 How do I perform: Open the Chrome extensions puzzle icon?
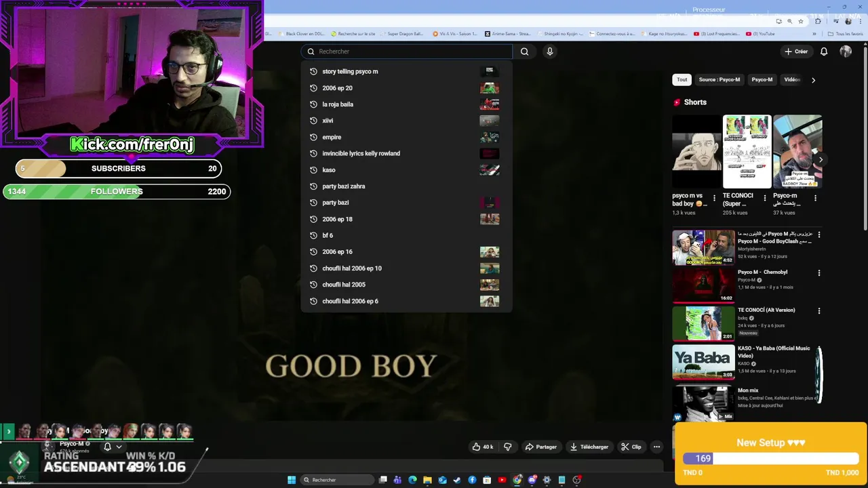[x=818, y=21]
